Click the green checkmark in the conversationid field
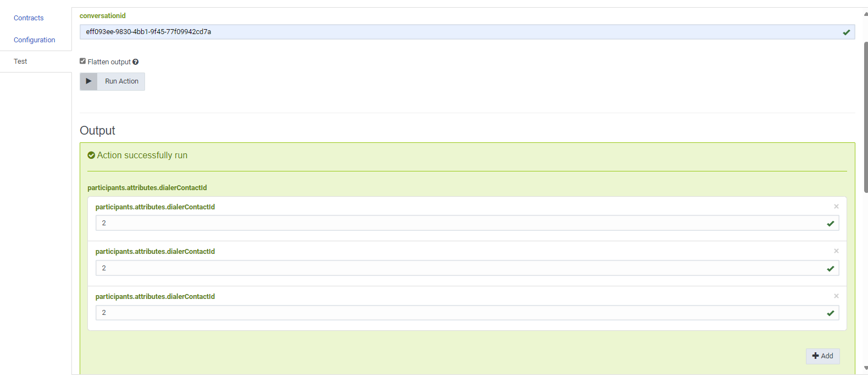The width and height of the screenshot is (868, 377). click(x=846, y=32)
